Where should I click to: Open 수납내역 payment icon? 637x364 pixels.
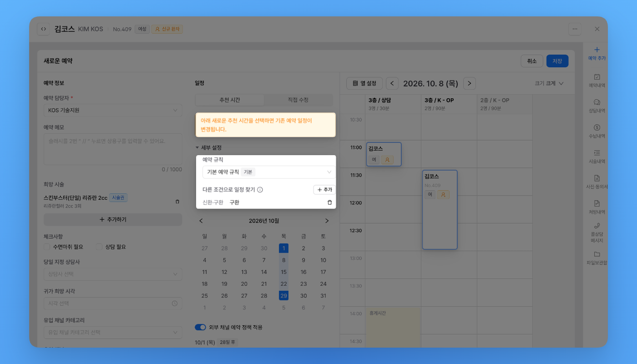[597, 128]
